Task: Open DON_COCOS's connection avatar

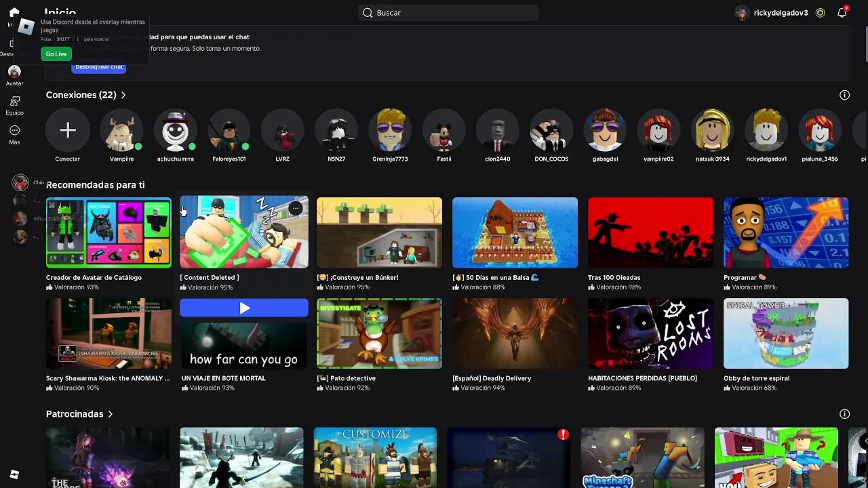Action: [551, 130]
